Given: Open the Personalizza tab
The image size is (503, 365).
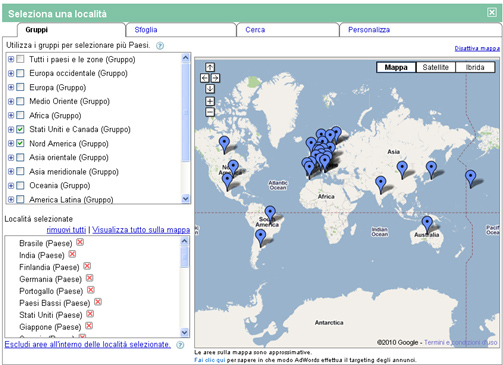Looking at the screenshot, I should click(420, 30).
